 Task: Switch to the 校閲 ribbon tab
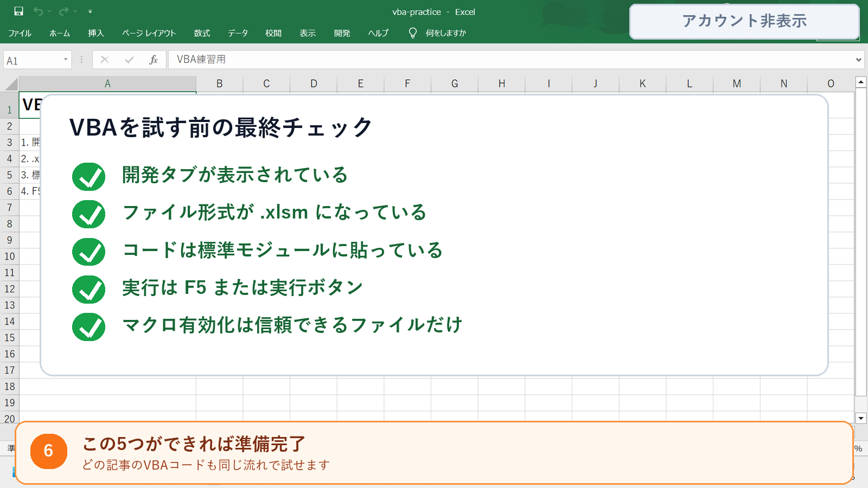coord(273,33)
